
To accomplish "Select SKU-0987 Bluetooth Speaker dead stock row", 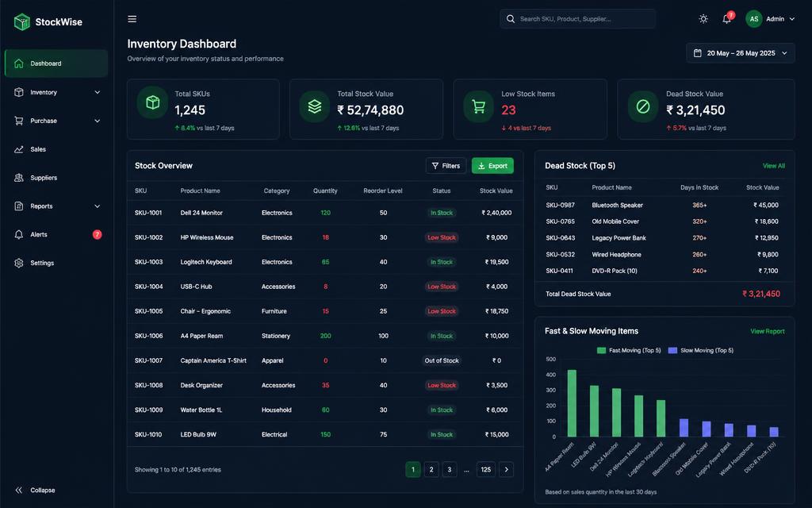I will [665, 206].
